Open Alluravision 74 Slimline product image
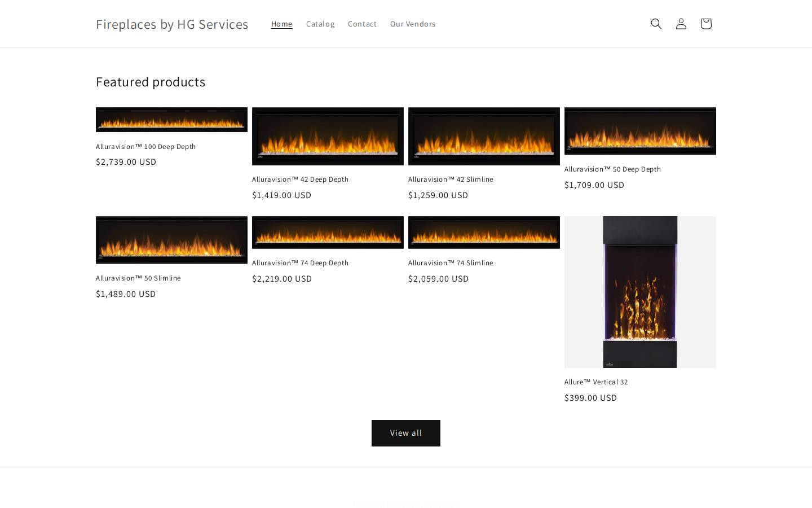The image size is (812, 508). pos(484,233)
